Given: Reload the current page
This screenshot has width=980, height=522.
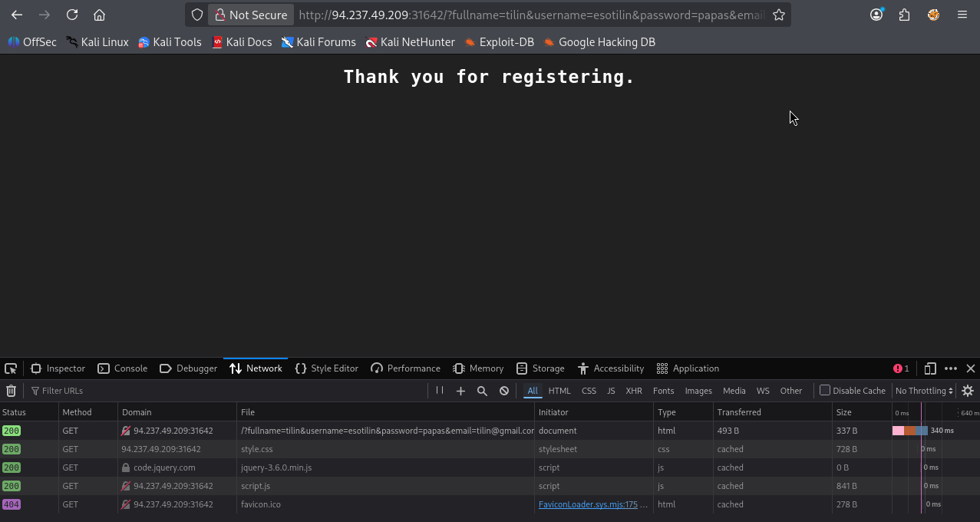Looking at the screenshot, I should [72, 15].
